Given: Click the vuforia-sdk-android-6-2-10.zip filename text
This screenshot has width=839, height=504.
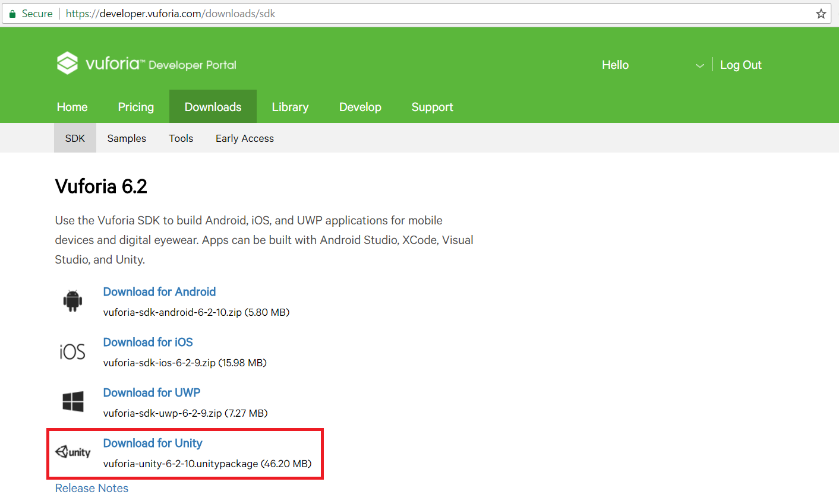Looking at the screenshot, I should [172, 312].
